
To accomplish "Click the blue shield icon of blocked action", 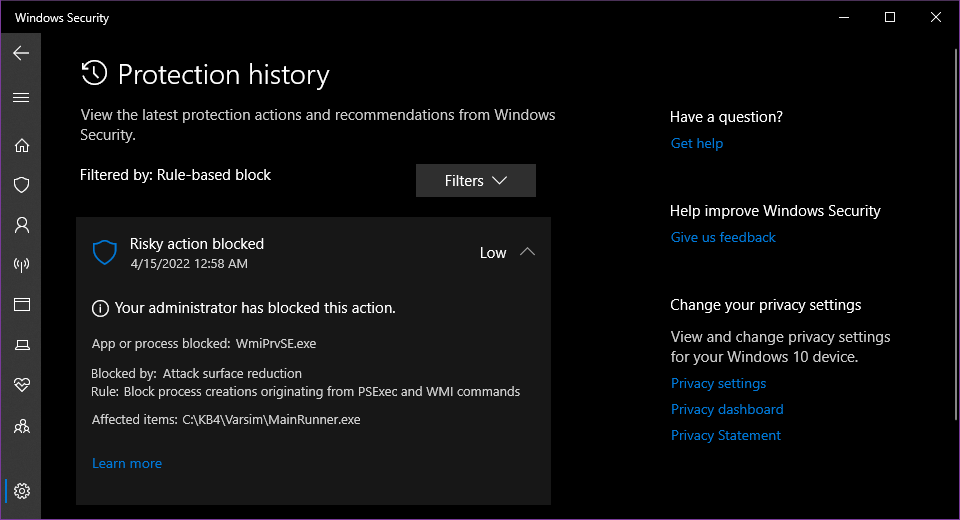I will (105, 252).
